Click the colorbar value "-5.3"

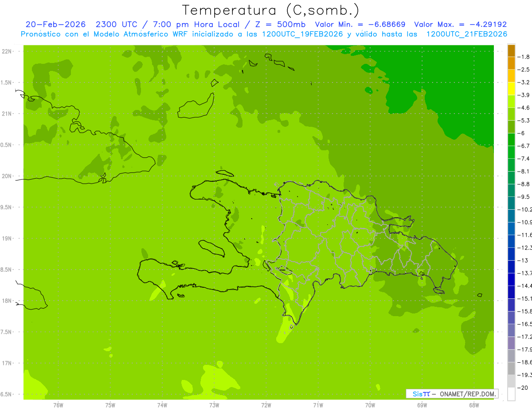point(524,120)
